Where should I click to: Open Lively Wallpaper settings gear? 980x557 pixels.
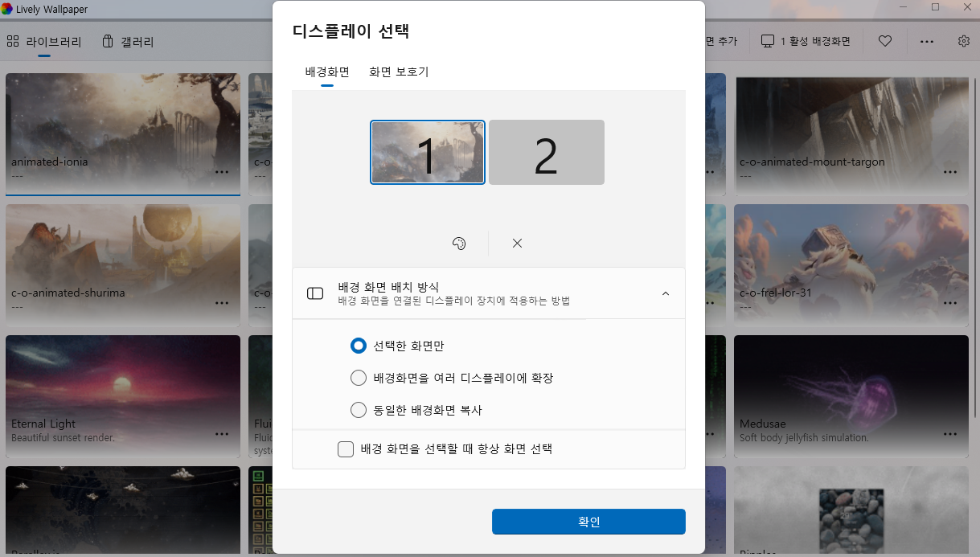point(963,41)
